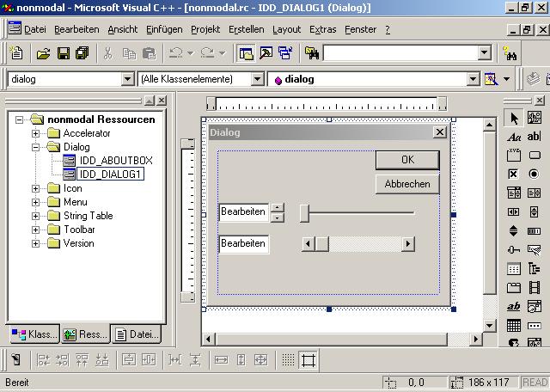The height and width of the screenshot is (392, 550).
Task: Open the '(Alle Klassenelemente)' filter dropdown
Action: click(x=257, y=79)
